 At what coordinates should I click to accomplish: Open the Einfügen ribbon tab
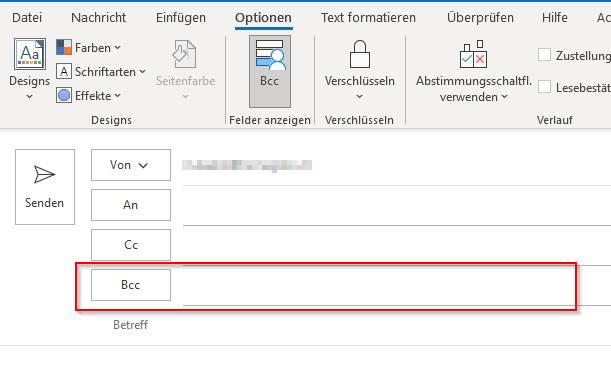(x=181, y=18)
